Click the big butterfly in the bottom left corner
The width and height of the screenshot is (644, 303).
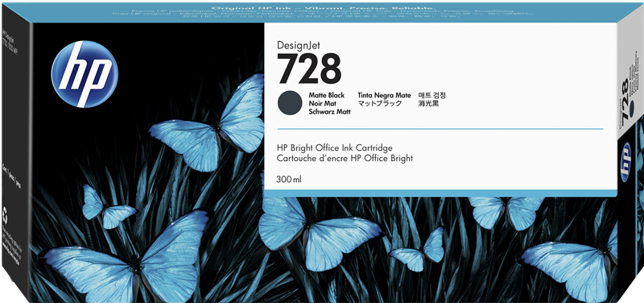point(130,256)
